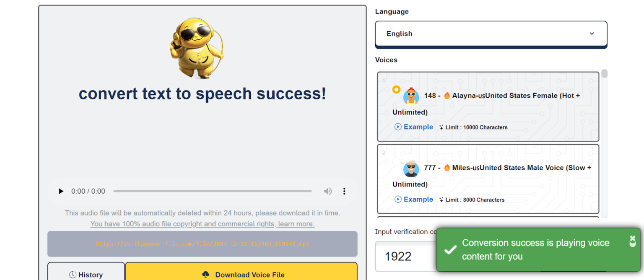
Task: Click the Language dropdown chevron arrow
Action: (592, 34)
